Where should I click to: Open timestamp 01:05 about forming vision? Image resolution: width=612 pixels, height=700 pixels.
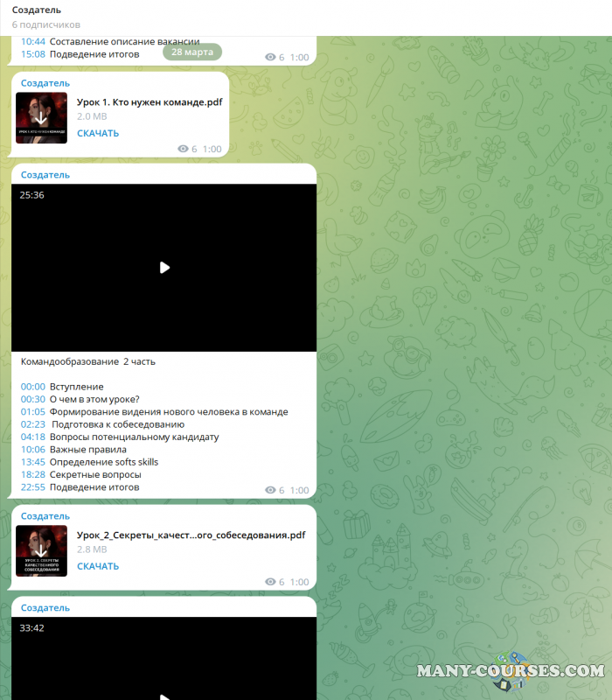32,412
